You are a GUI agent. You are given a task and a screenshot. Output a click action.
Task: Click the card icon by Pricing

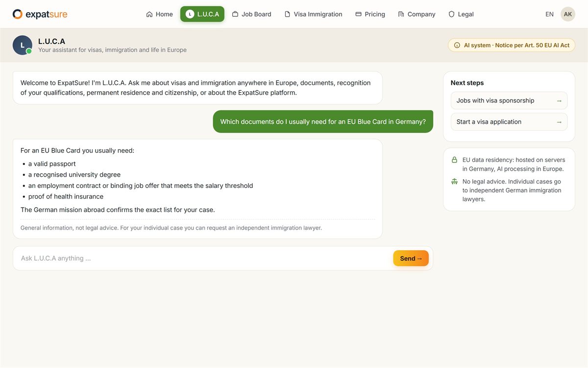click(x=359, y=14)
